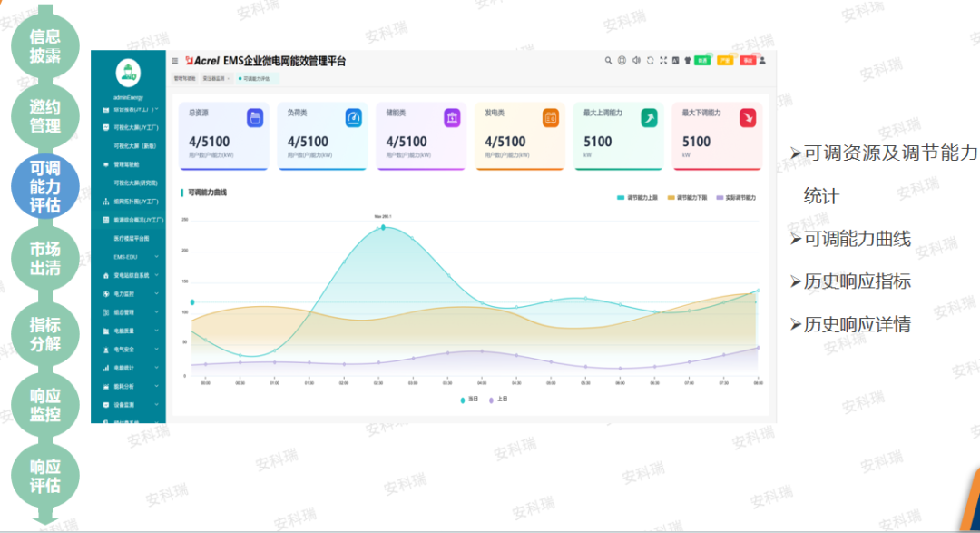
Task: Click the globe language icon
Action: click(x=622, y=61)
